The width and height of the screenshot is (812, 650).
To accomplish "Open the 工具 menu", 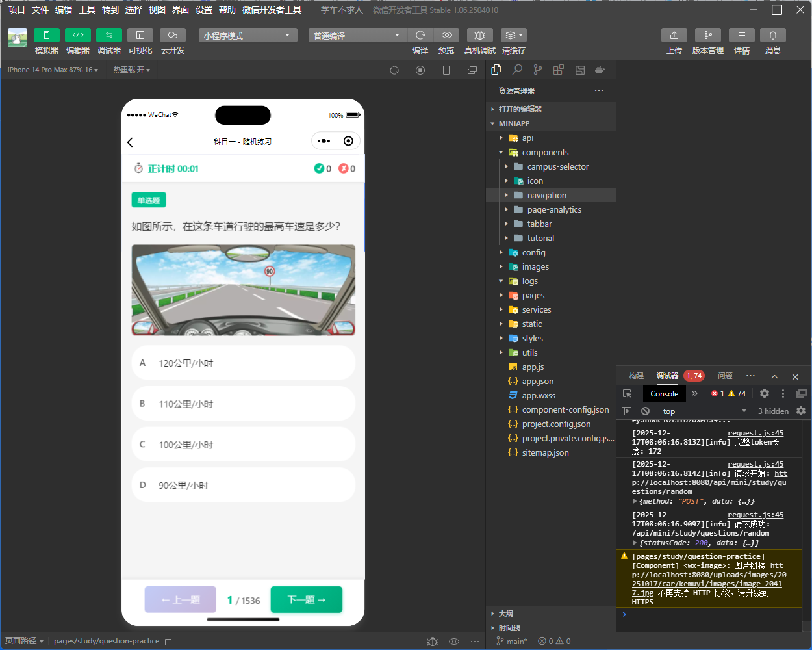I will pyautogui.click(x=87, y=10).
